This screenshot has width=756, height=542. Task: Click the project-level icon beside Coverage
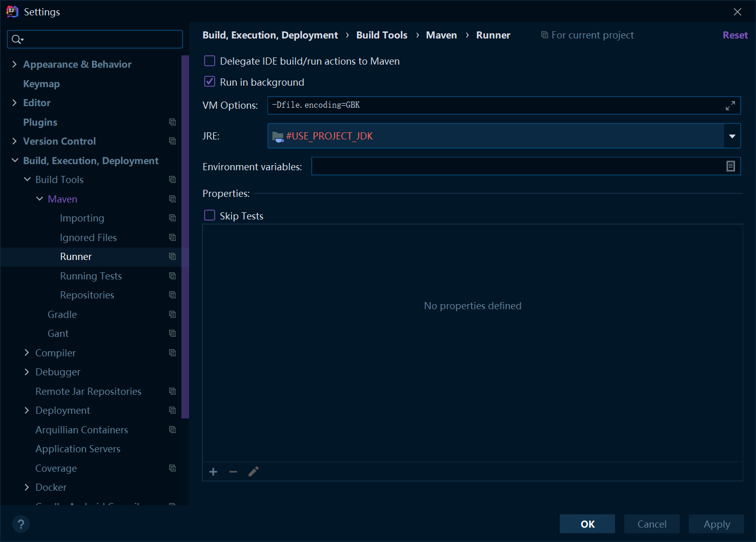tap(173, 468)
